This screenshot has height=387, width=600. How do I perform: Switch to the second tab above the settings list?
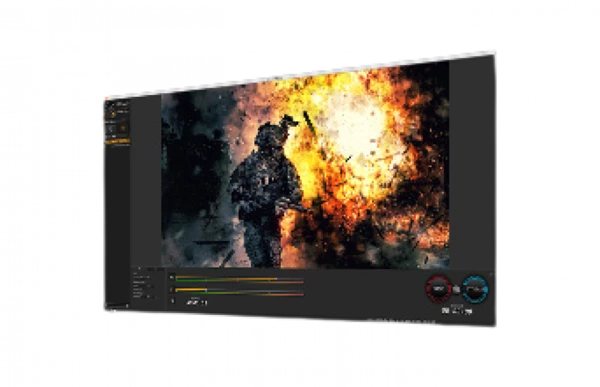click(151, 269)
